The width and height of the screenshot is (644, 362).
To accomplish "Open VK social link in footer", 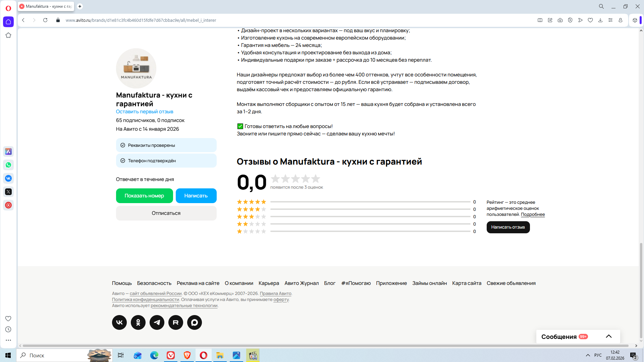I will click(119, 322).
